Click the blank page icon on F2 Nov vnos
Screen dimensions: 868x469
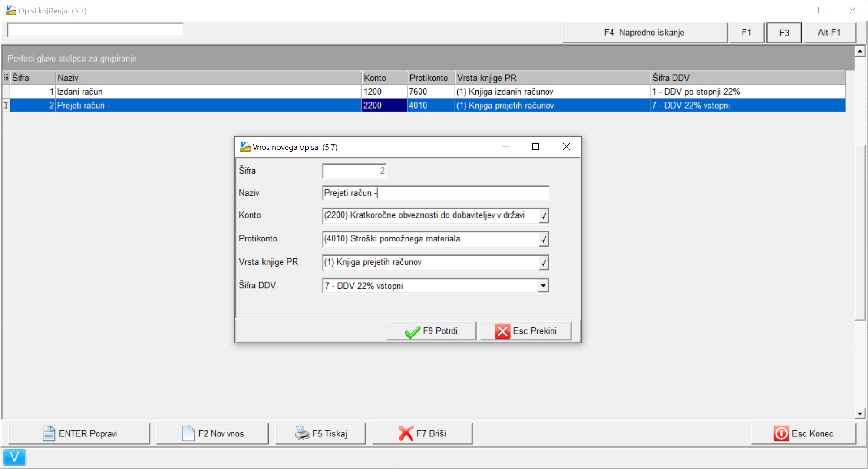(188, 433)
